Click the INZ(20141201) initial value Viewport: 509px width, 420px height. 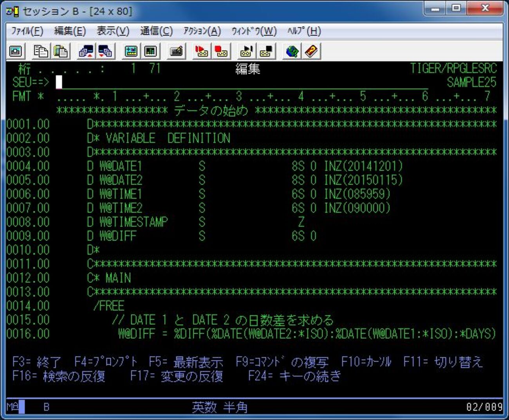363,166
